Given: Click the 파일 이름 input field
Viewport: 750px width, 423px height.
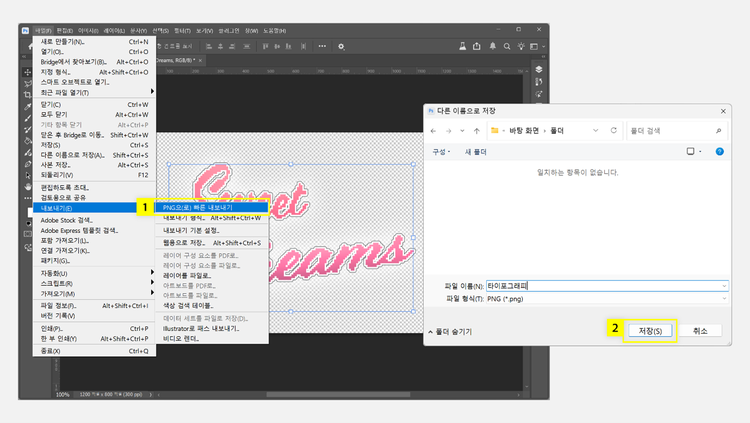Looking at the screenshot, I should pyautogui.click(x=607, y=286).
